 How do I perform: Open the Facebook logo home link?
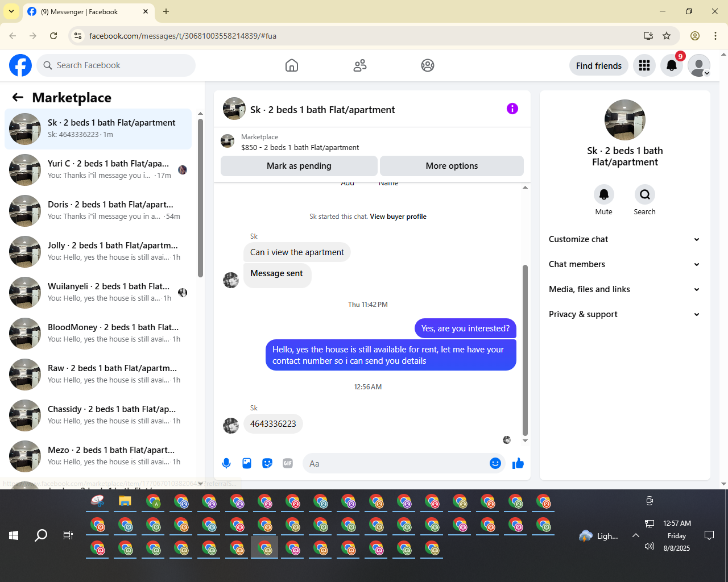[20, 65]
